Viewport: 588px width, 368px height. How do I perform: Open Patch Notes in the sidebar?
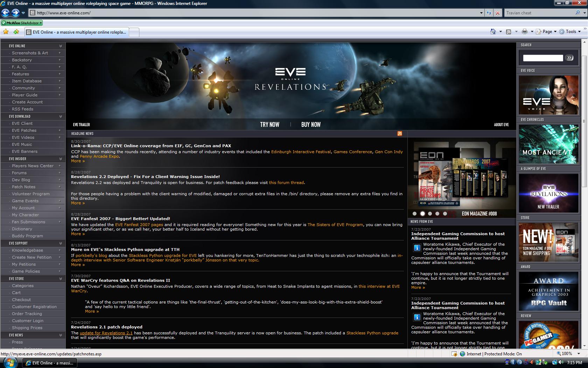23,187
